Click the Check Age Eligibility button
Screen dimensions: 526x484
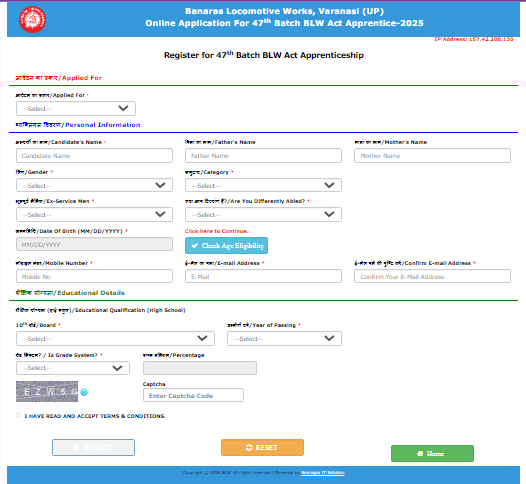coord(226,246)
